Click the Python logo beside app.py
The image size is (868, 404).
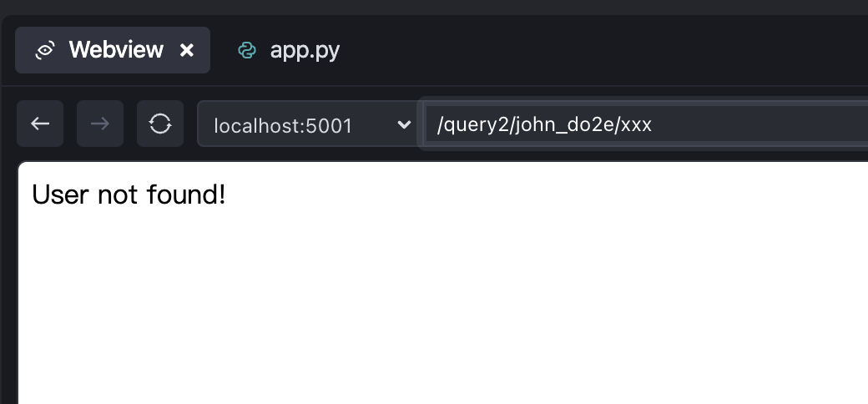247,50
